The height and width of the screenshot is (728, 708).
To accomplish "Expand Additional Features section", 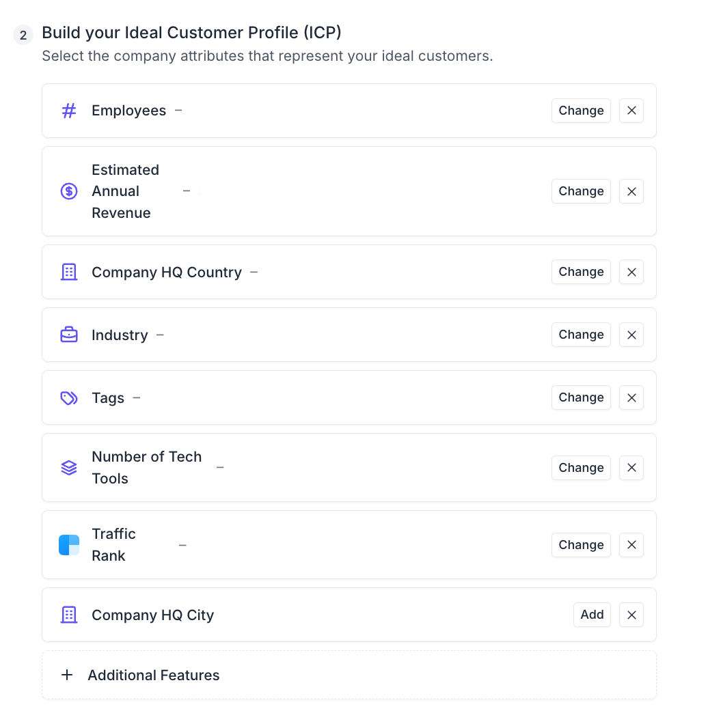I will pos(153,675).
